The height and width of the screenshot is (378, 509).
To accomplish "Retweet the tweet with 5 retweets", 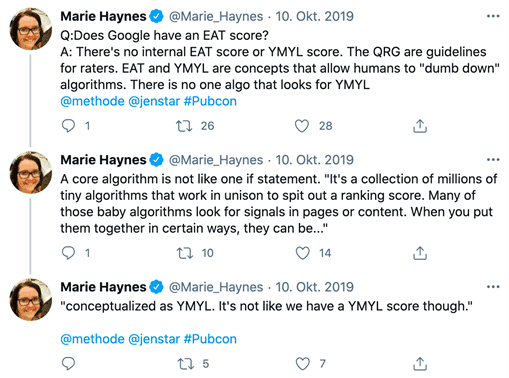I will pos(185,364).
